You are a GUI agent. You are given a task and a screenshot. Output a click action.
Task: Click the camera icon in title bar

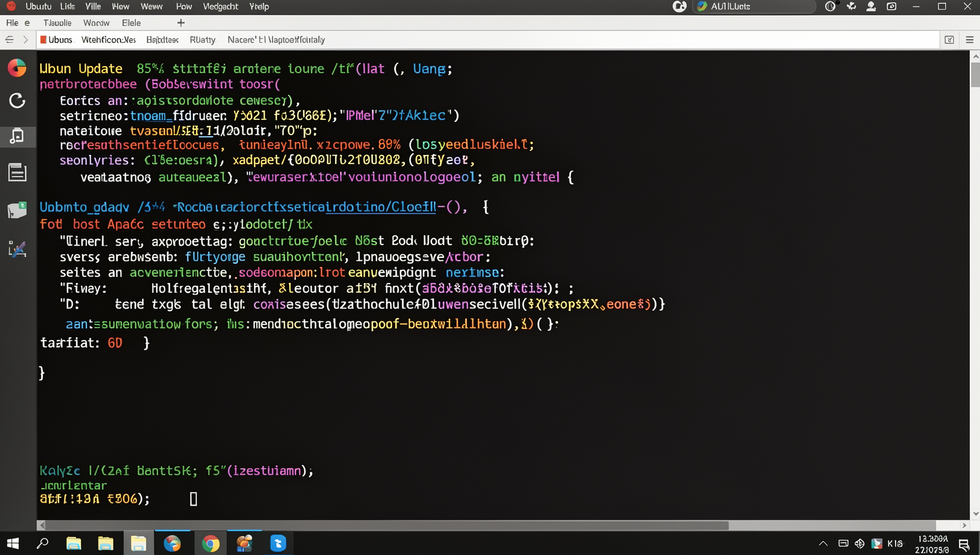coord(892,6)
